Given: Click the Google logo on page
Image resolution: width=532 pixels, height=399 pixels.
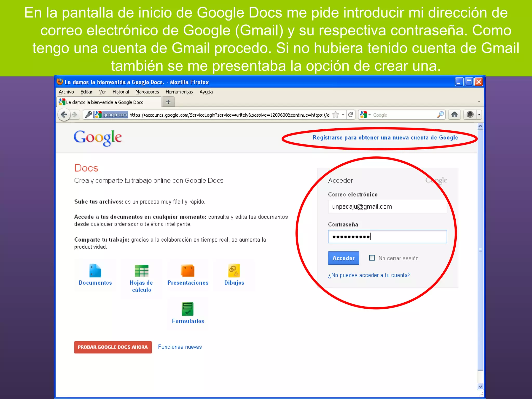Looking at the screenshot, I should (x=98, y=138).
